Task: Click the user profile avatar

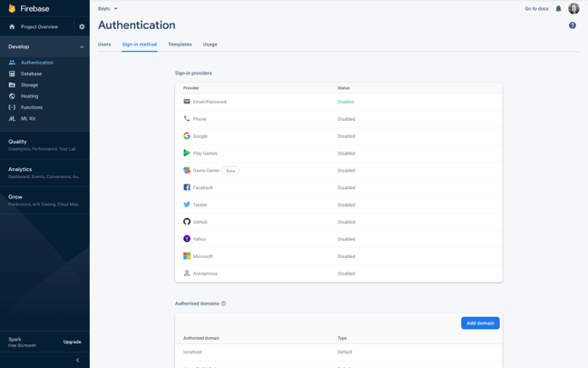Action: pos(573,8)
